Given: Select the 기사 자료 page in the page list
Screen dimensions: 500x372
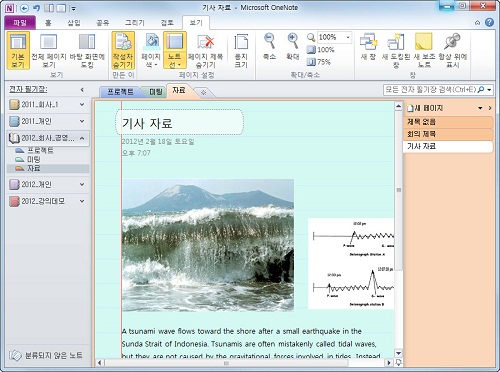Looking at the screenshot, I should point(448,146).
